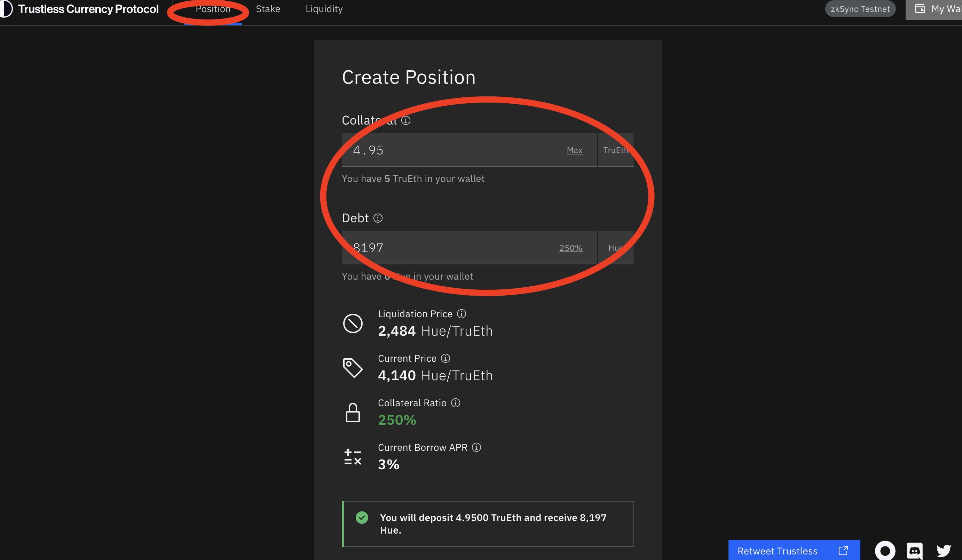Open the My Wallet button

(938, 9)
